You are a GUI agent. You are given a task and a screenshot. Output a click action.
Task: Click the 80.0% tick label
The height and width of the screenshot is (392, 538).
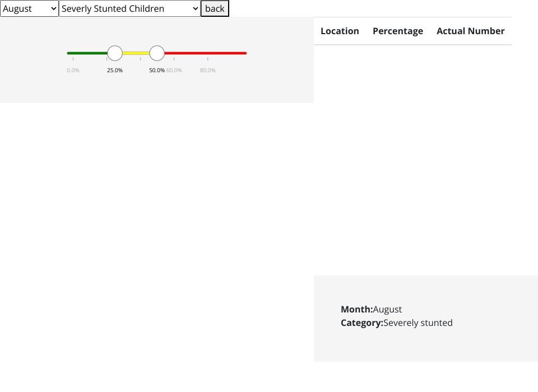pyautogui.click(x=208, y=71)
